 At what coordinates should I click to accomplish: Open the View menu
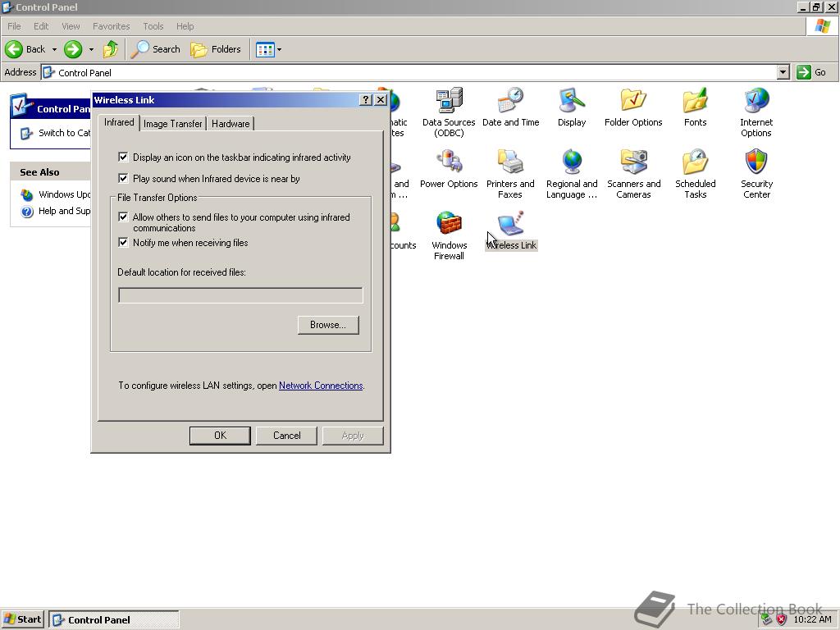71,26
